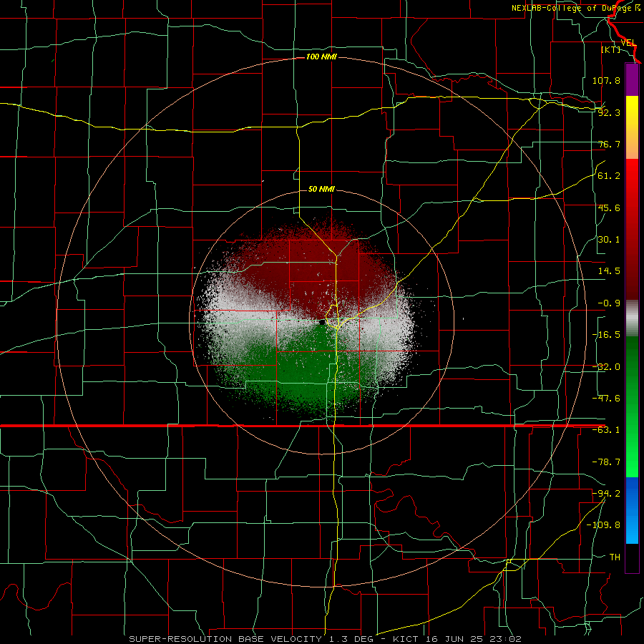Click the 50 NMI range ring label
644x644 pixels.
coord(321,190)
